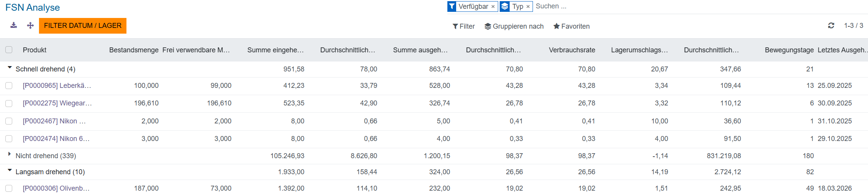Open the Filter menu
This screenshot has width=868, height=196.
(464, 26)
